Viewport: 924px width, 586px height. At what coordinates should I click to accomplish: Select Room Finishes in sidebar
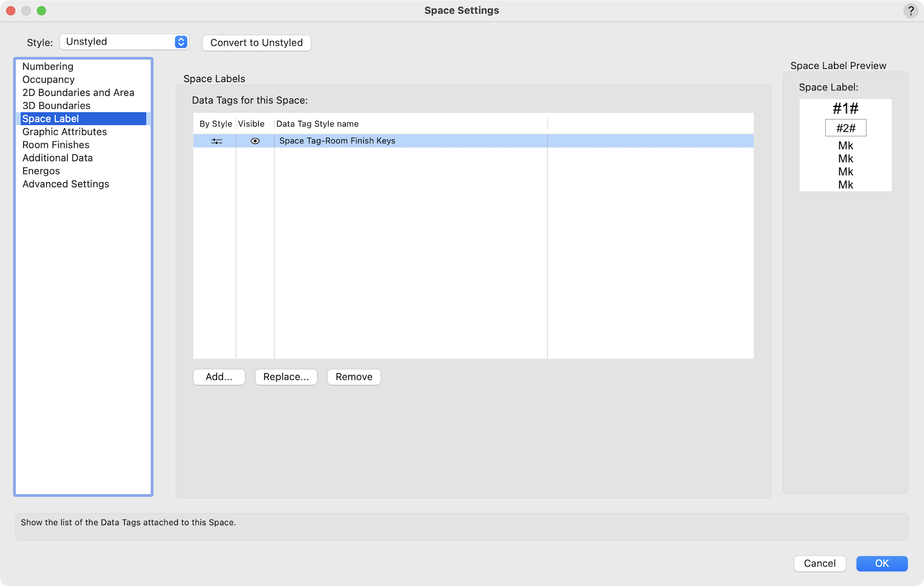[56, 145]
